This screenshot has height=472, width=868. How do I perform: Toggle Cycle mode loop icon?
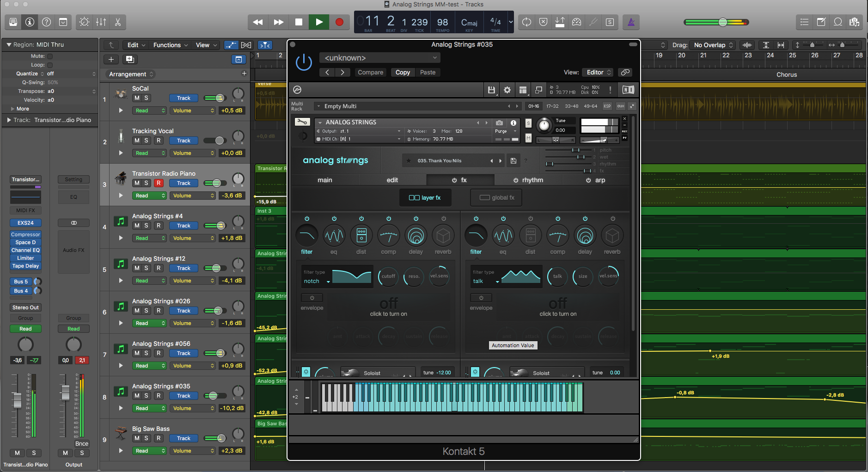[x=526, y=22]
